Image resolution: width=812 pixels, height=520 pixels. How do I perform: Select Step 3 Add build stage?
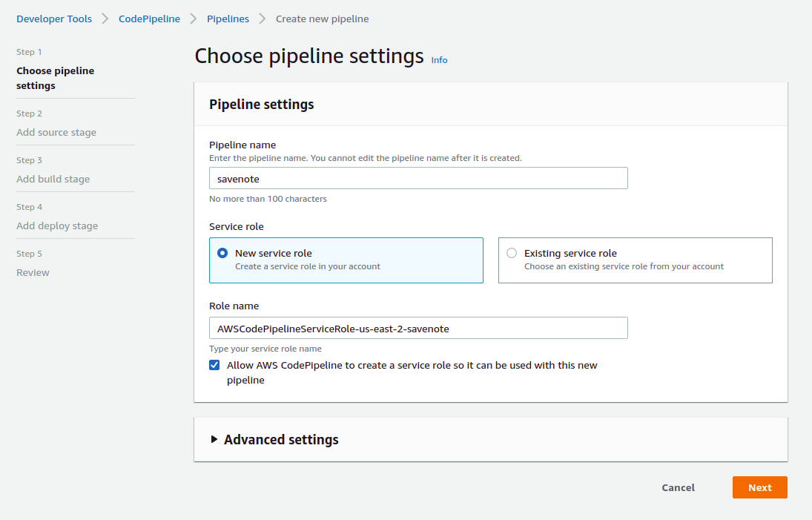[53, 179]
